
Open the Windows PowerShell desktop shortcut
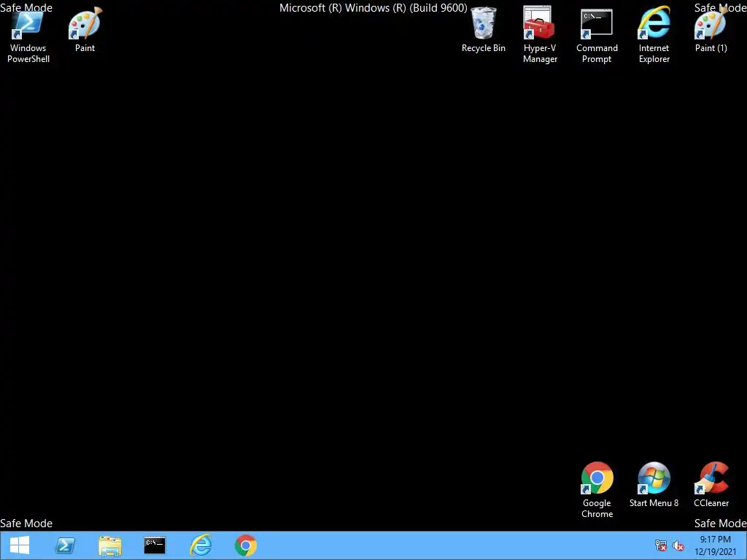pos(28,36)
